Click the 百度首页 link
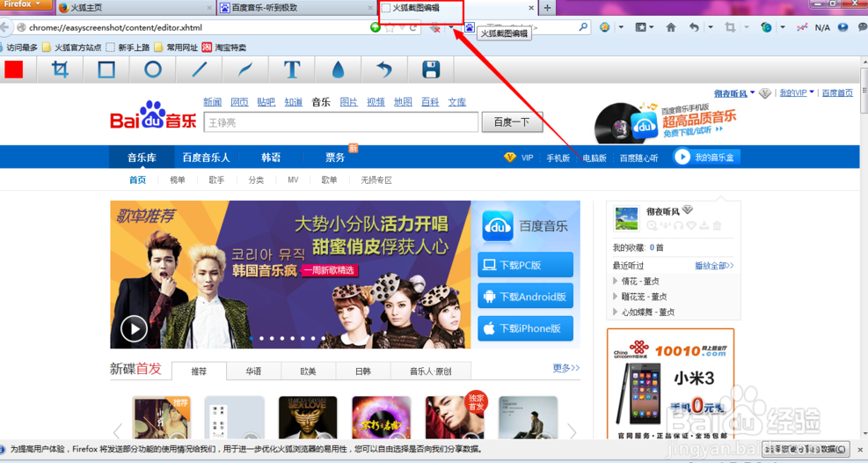Image resolution: width=868 pixels, height=463 pixels. pyautogui.click(x=837, y=93)
